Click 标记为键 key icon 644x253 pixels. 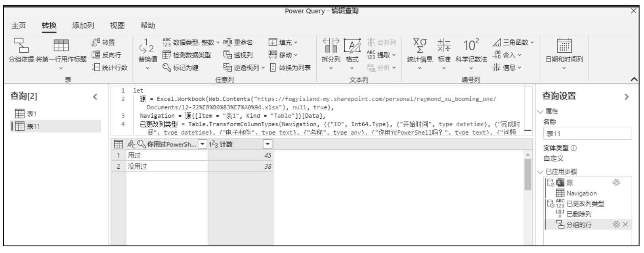point(166,68)
